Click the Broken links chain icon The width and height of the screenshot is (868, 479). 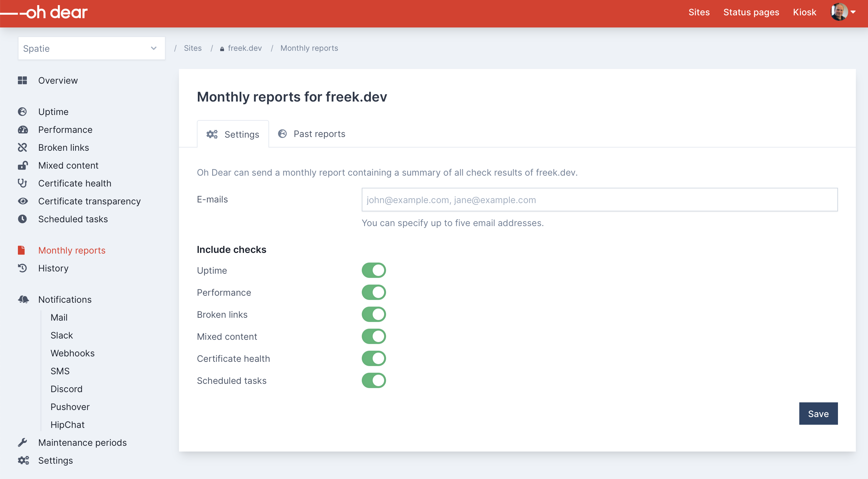click(x=22, y=148)
